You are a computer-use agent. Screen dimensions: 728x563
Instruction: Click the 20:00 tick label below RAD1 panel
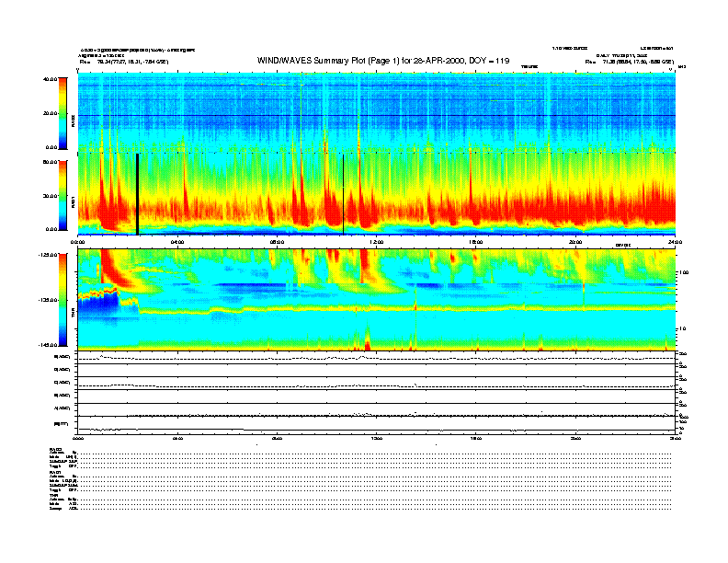pyautogui.click(x=575, y=242)
